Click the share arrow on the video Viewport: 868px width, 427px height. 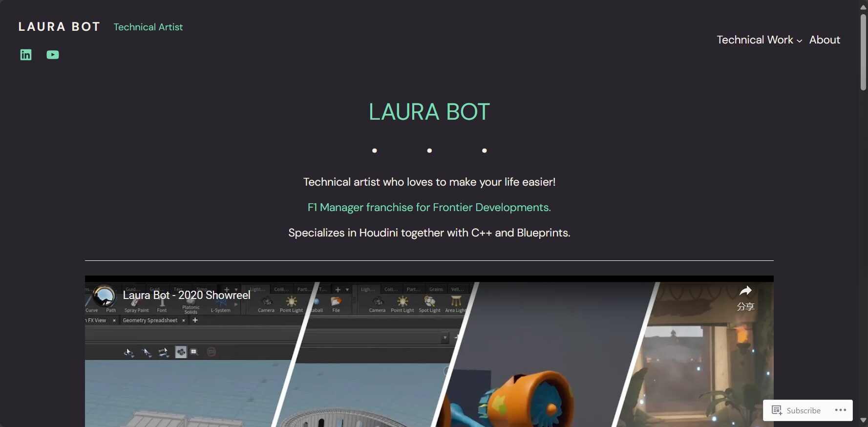pyautogui.click(x=745, y=291)
